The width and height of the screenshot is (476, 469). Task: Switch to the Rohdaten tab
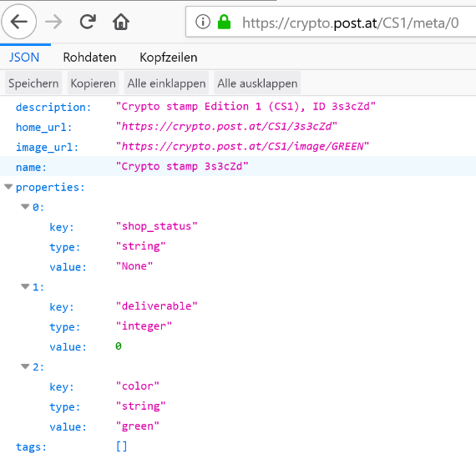click(x=89, y=58)
